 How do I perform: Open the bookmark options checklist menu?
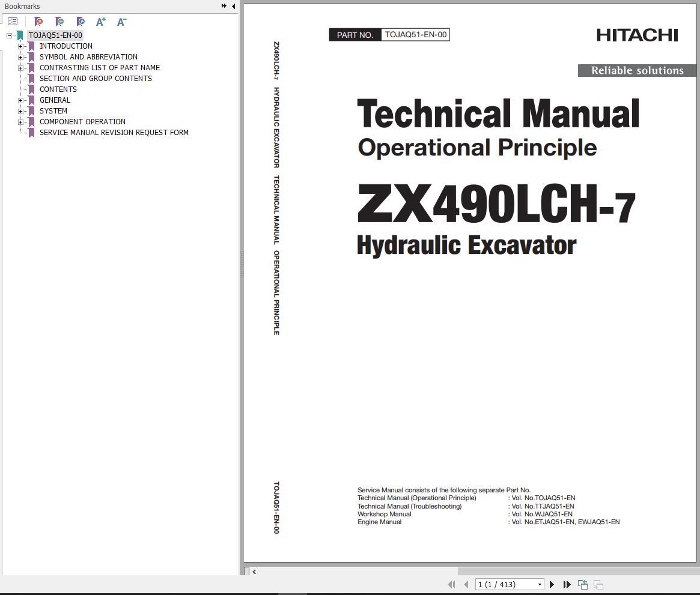pos(13,22)
